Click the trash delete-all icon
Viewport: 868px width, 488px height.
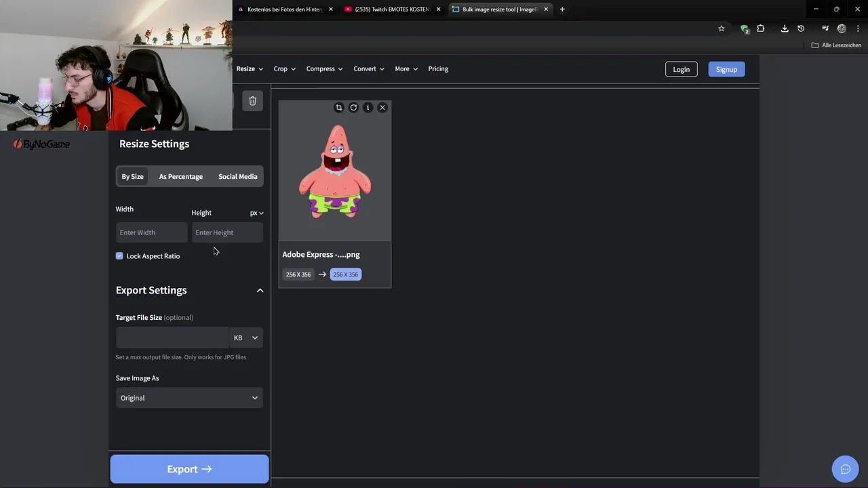(252, 101)
